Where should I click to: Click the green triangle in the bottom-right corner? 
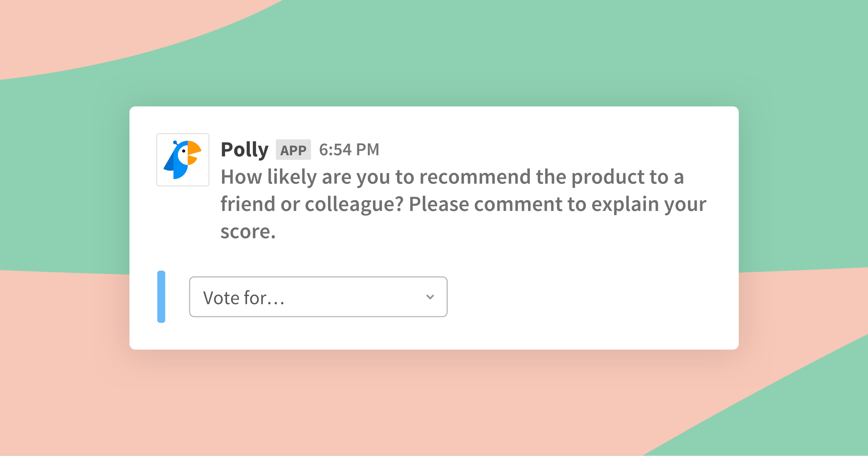coord(796,413)
